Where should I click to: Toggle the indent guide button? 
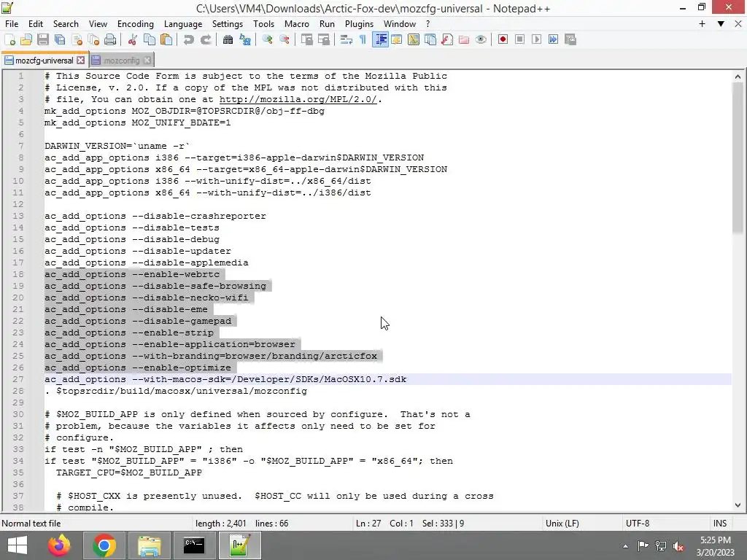point(380,39)
